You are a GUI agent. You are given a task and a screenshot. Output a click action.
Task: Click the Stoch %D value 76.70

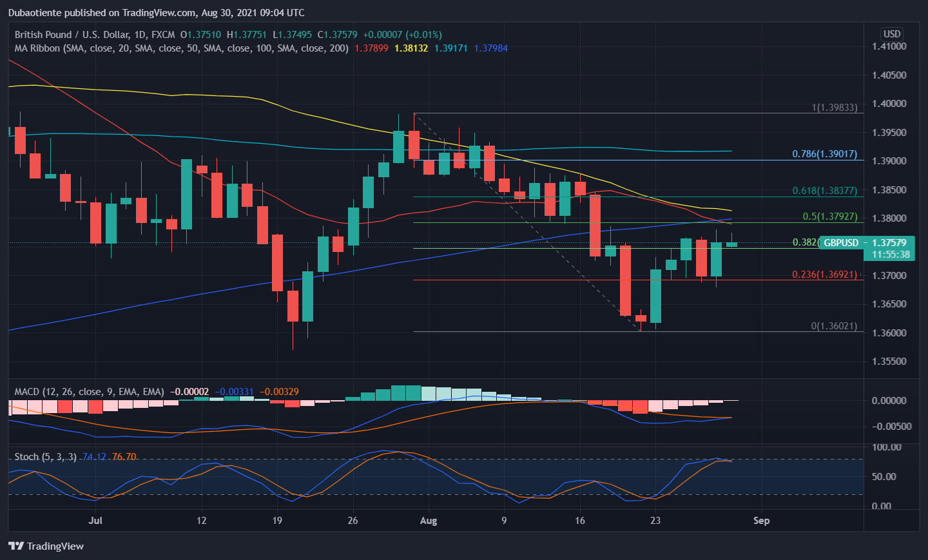124,457
